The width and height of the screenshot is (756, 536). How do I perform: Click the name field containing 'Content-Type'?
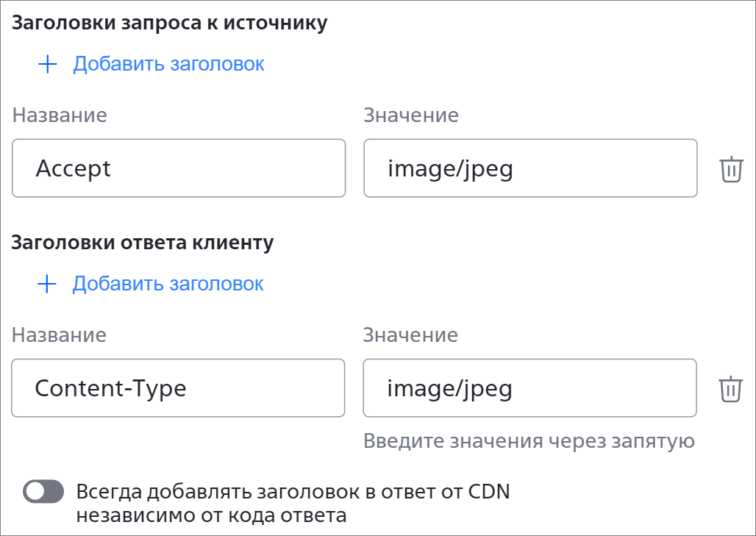(178, 388)
